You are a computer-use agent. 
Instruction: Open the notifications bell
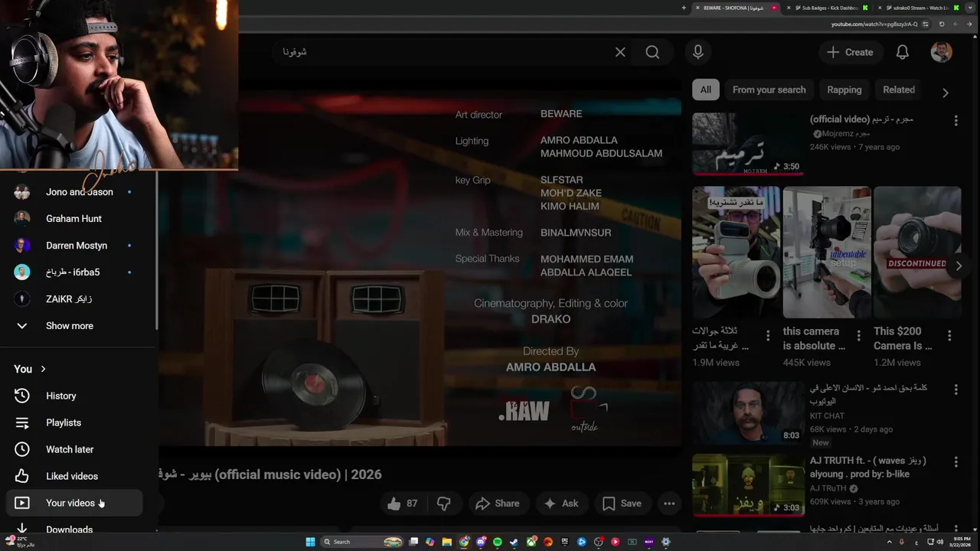click(903, 52)
